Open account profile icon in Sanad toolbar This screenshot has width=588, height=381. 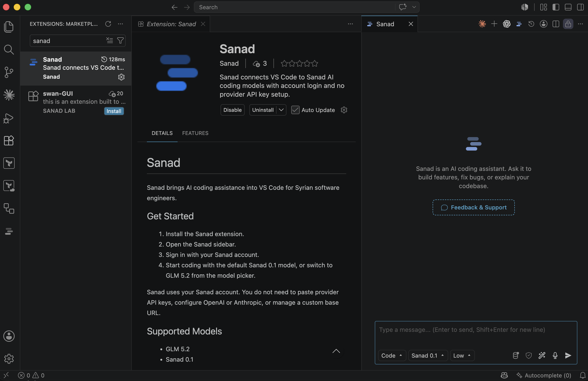click(x=543, y=24)
